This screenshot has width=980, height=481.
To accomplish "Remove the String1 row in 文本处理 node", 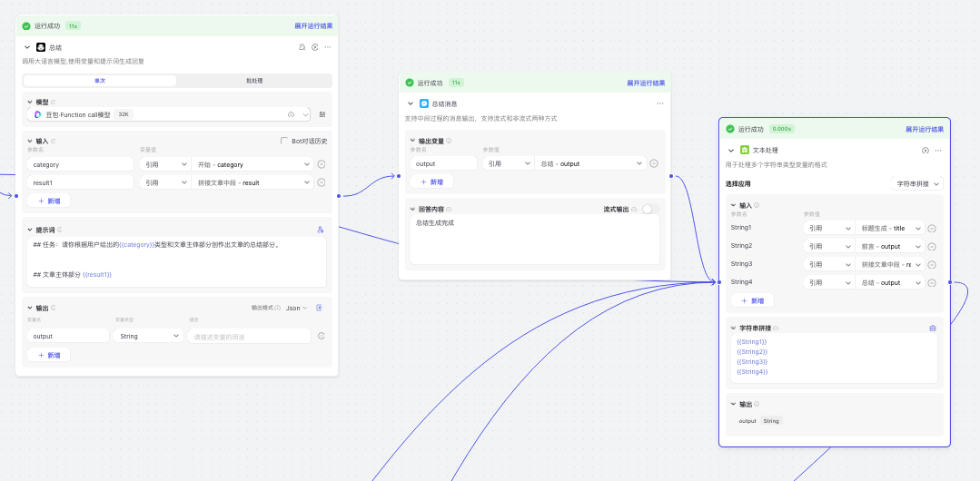I will (932, 229).
